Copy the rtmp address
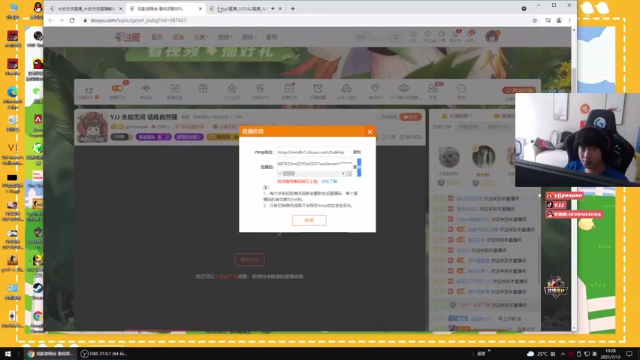640x360 pixels. pyautogui.click(x=357, y=152)
